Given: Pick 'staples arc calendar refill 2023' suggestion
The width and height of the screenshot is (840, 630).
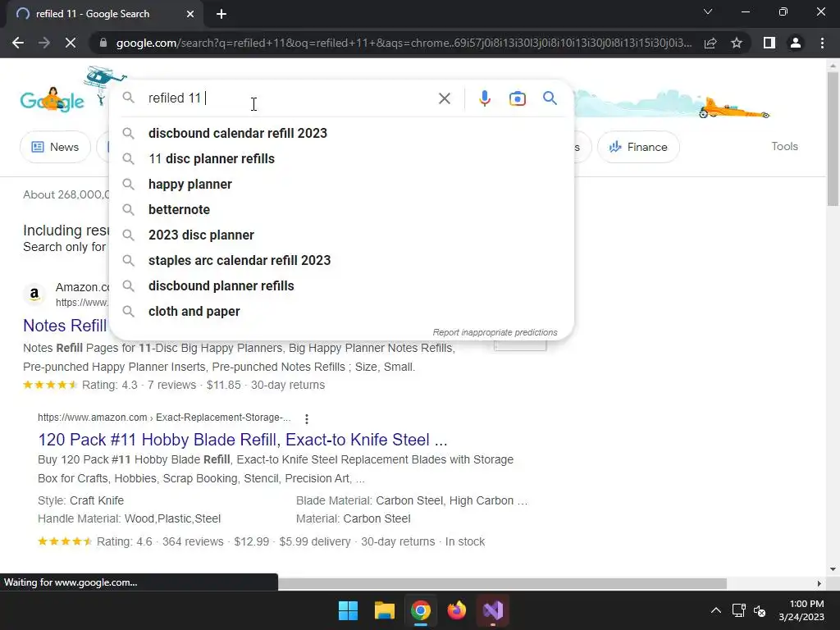Looking at the screenshot, I should coord(341,260).
